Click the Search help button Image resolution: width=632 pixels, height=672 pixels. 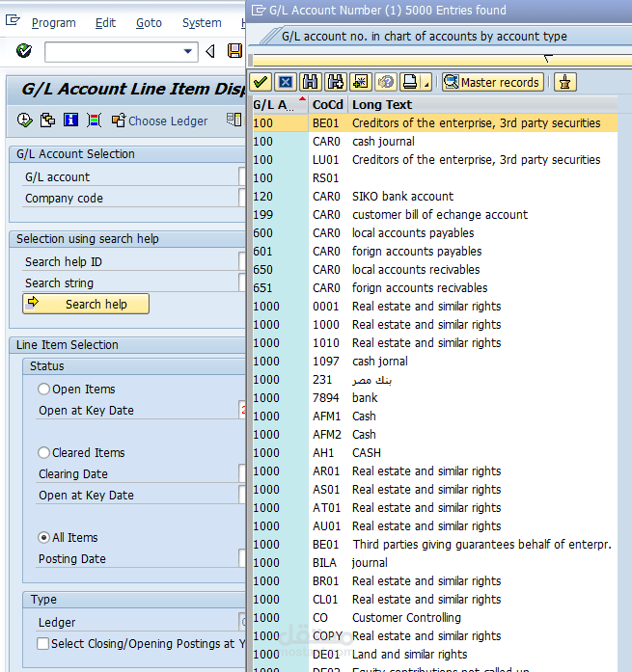(x=86, y=304)
